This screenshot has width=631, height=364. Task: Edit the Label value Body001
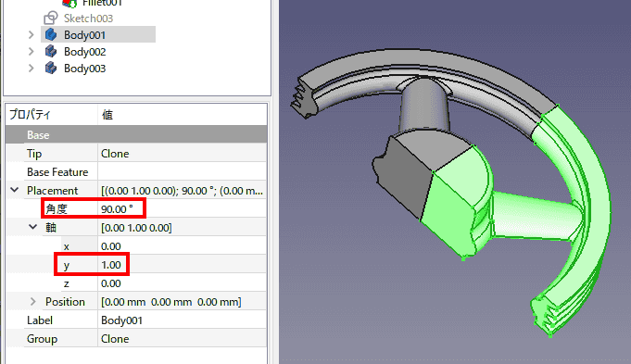point(183,320)
